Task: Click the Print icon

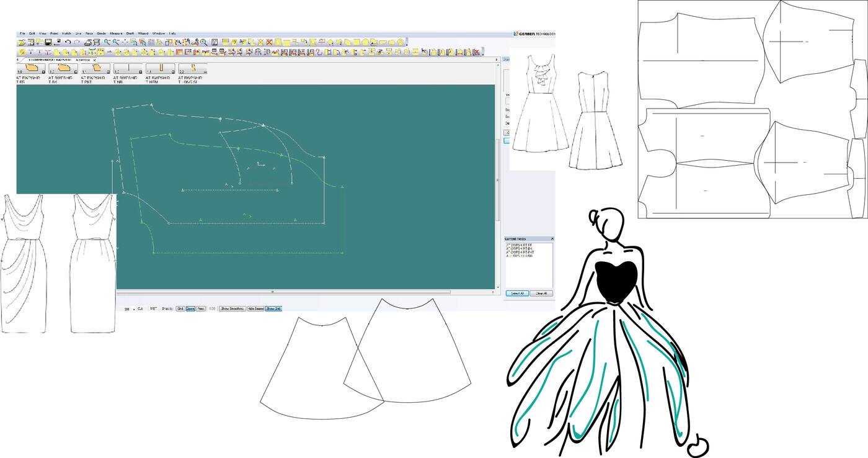Action: [x=88, y=42]
